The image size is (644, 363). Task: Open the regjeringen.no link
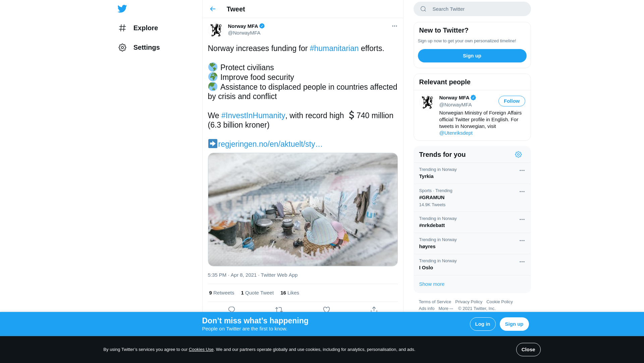270,144
